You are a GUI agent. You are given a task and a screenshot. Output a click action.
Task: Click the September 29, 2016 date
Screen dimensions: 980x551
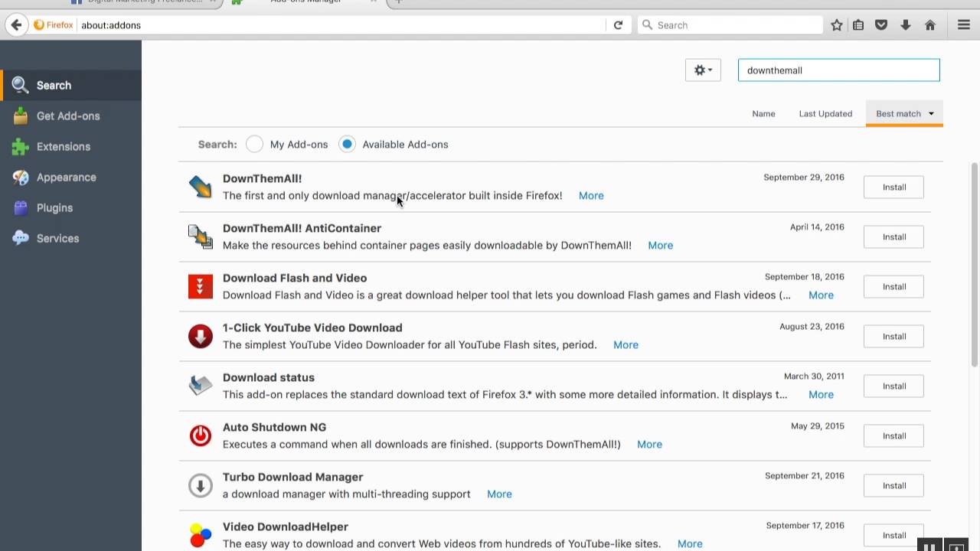(804, 177)
